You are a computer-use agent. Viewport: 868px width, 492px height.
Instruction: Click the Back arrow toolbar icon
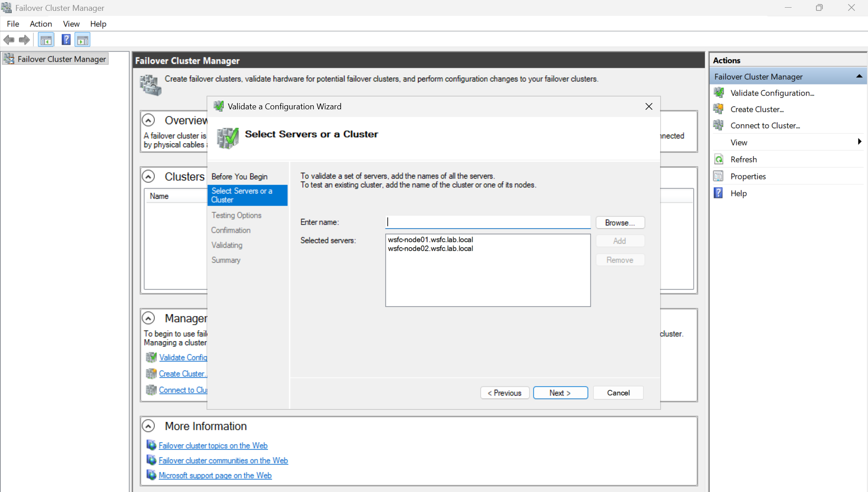9,40
